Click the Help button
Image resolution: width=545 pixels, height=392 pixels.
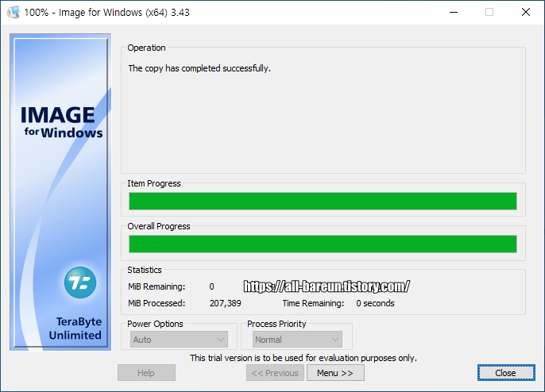point(146,372)
